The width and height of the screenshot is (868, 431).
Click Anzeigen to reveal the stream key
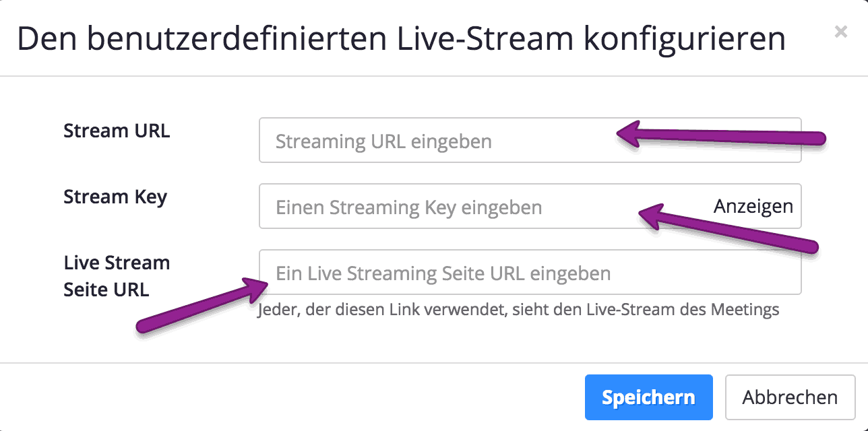[x=753, y=207]
